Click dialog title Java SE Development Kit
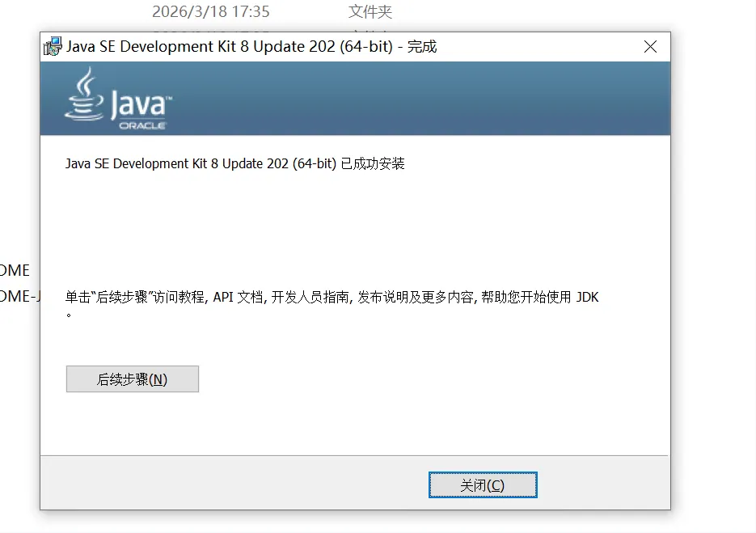This screenshot has width=756, height=533. 251,47
